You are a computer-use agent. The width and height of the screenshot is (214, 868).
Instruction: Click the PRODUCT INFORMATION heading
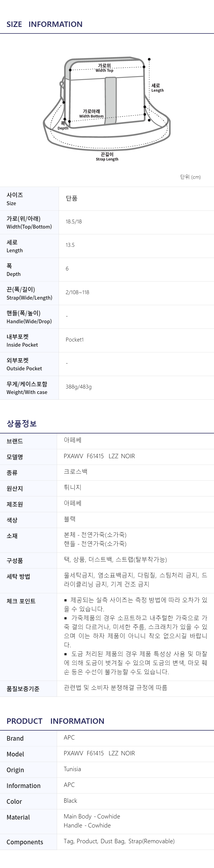coord(55,721)
